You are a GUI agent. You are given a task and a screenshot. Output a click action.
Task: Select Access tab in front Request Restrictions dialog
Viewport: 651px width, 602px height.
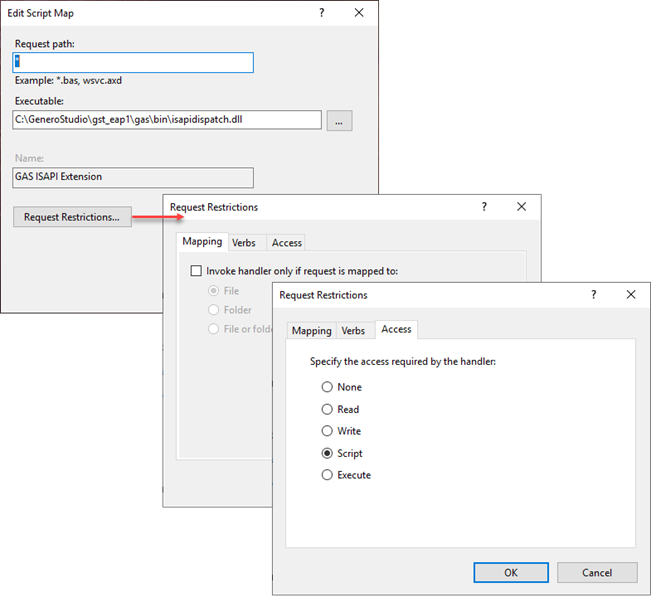[x=396, y=330]
